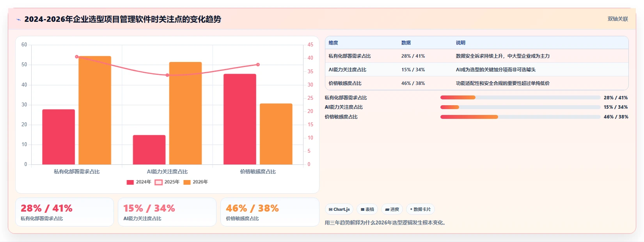Toggle the 2025年 legend swatch

[159, 182]
